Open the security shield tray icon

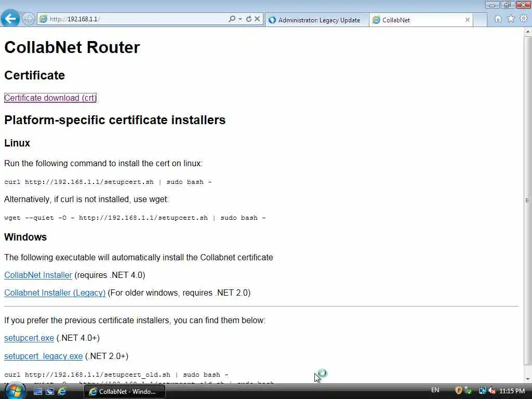coord(458,391)
